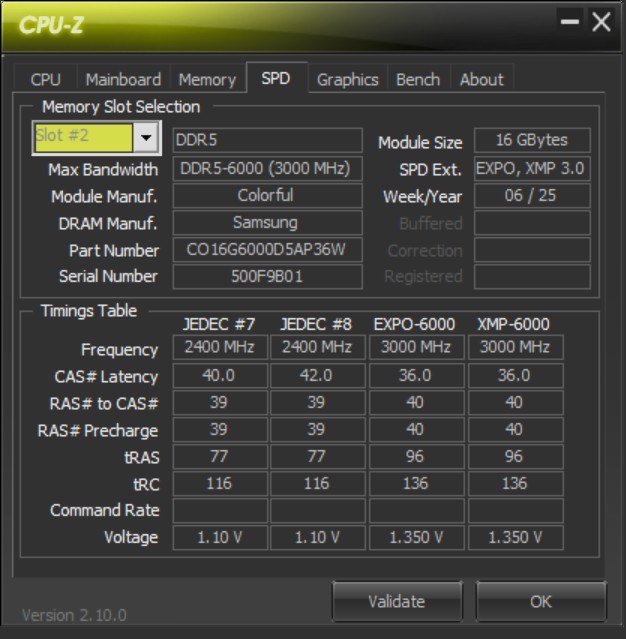Click the Module Size 16 GBytes field

click(532, 140)
